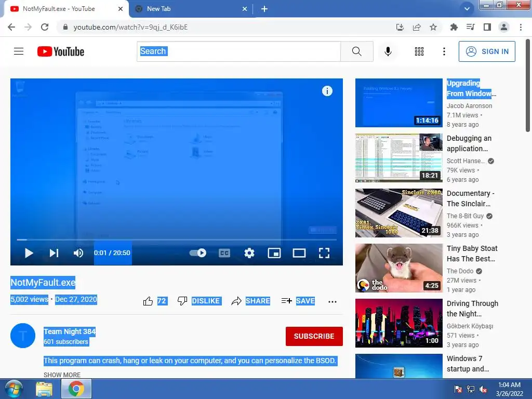Expand description with SHOW MORE
This screenshot has height=399, width=532.
coord(62,375)
